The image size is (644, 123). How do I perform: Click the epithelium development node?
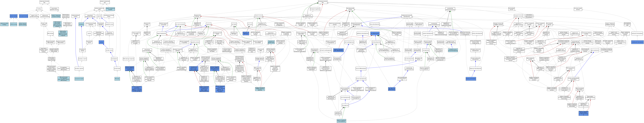tap(363, 33)
